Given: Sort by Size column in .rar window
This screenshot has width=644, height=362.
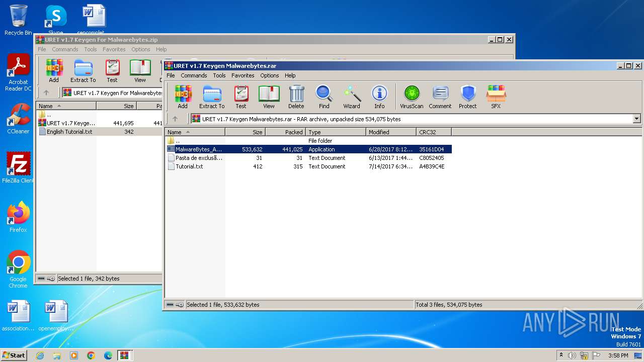Looking at the screenshot, I should (x=245, y=132).
